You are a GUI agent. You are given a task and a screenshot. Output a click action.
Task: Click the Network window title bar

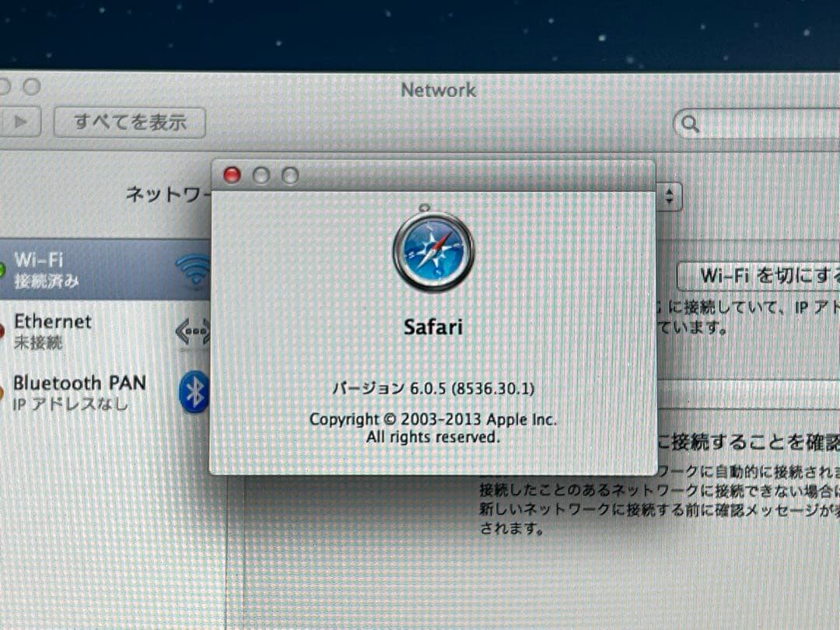coord(438,90)
